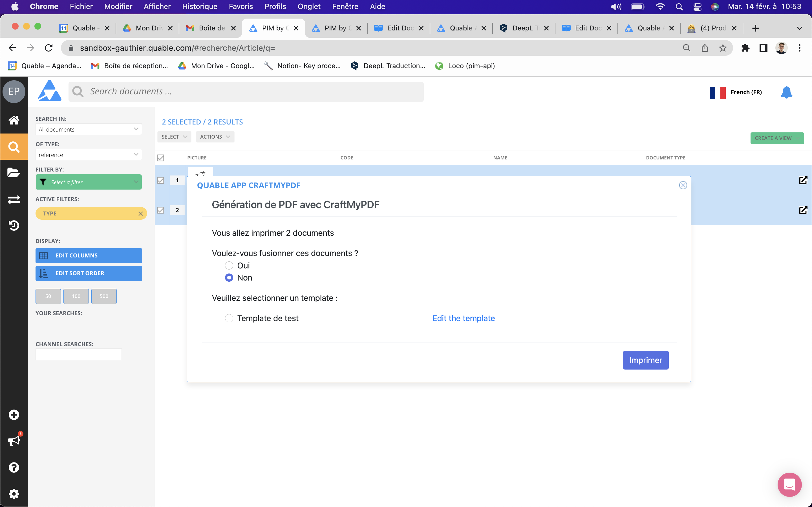Screen dimensions: 812x507
Task: Remove the TYPE active filter
Action: pyautogui.click(x=141, y=214)
